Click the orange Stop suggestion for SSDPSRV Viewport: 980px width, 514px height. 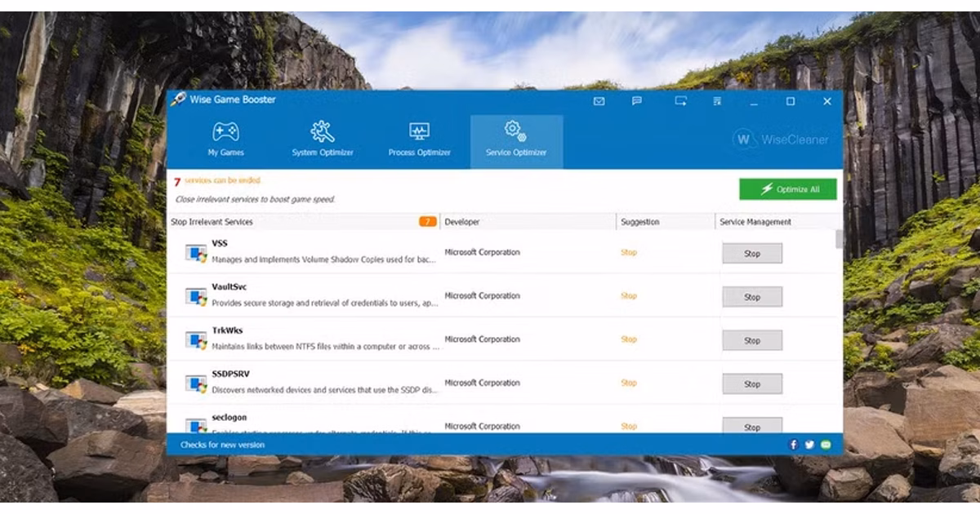(x=629, y=383)
